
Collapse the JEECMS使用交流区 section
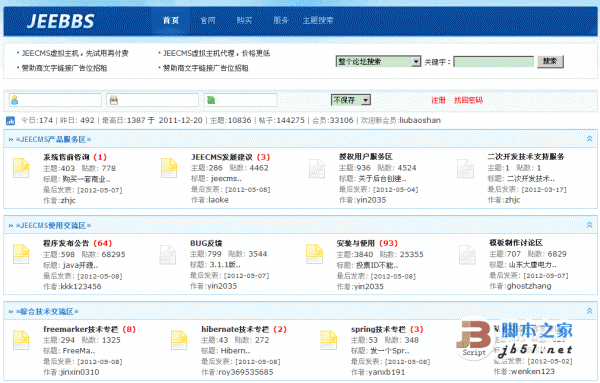(589, 225)
